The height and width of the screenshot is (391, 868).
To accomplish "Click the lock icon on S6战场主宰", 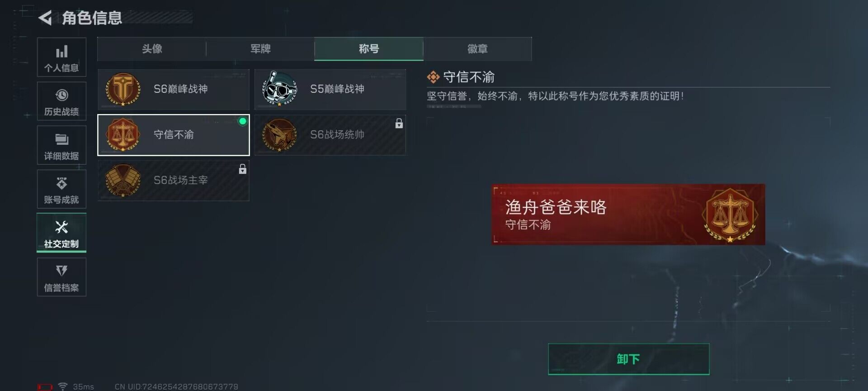I will [x=243, y=169].
